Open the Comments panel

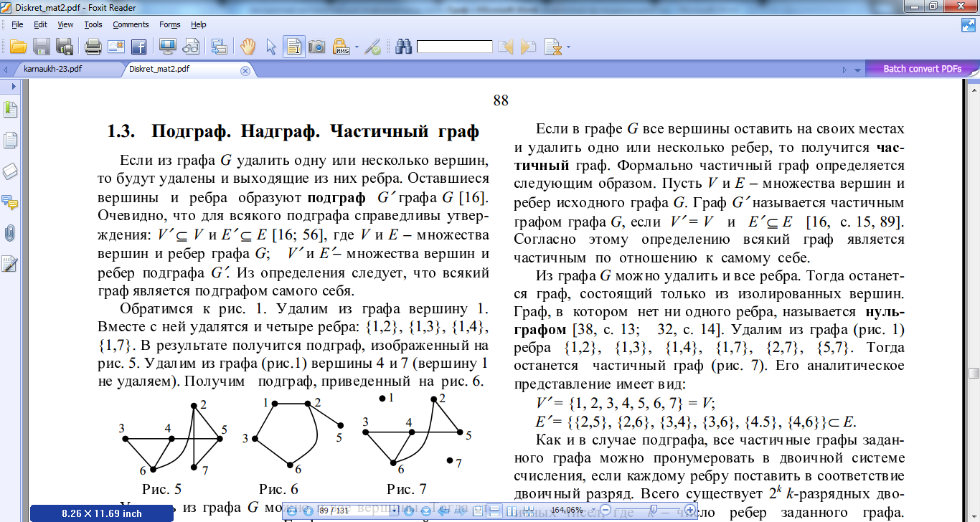click(10, 202)
